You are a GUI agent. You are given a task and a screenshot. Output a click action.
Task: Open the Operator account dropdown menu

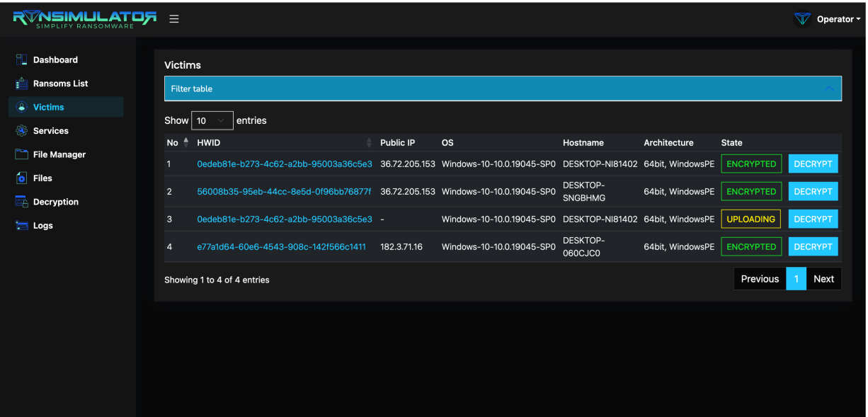[838, 19]
